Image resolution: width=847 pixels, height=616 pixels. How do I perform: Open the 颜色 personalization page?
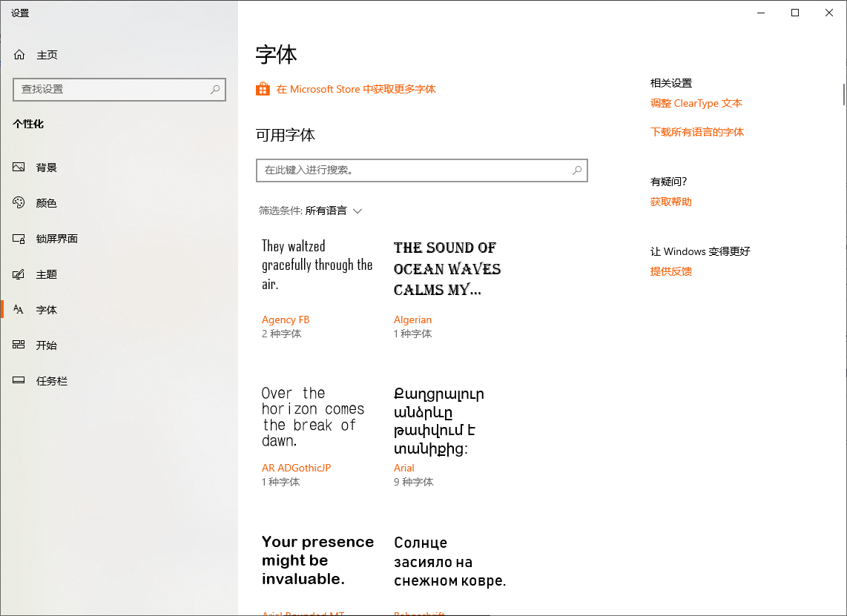tap(46, 203)
